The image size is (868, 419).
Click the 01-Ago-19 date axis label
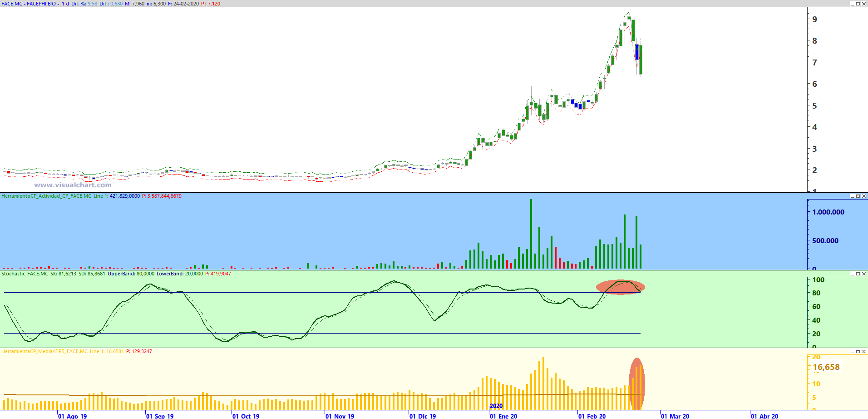point(73,416)
